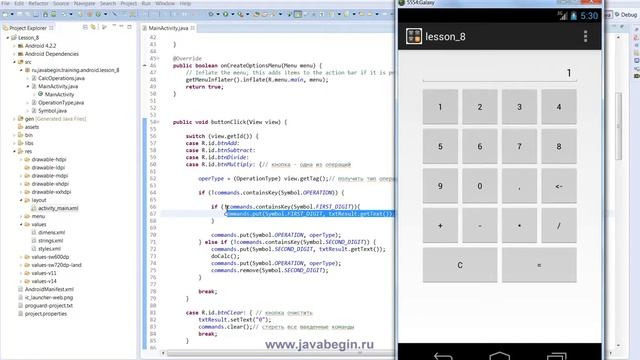Tap the minus operation key
Screen dimensions: 640x360
click(x=480, y=226)
